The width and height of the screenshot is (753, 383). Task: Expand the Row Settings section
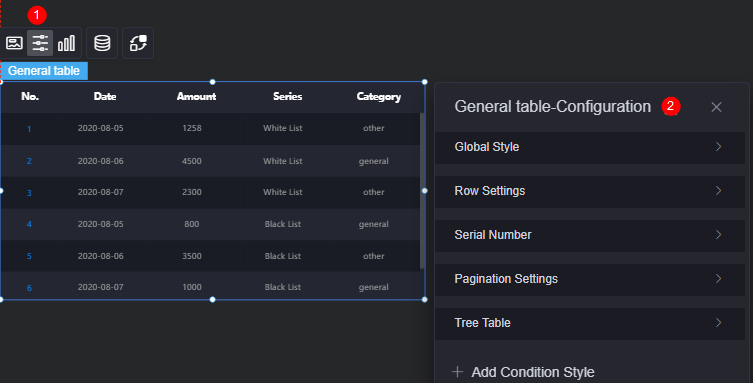pyautogui.click(x=590, y=191)
